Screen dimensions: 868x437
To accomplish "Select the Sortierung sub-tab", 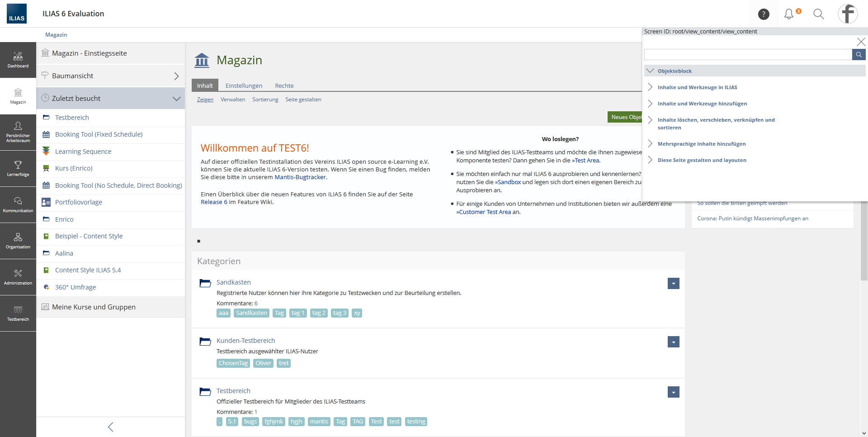I will 265,100.
